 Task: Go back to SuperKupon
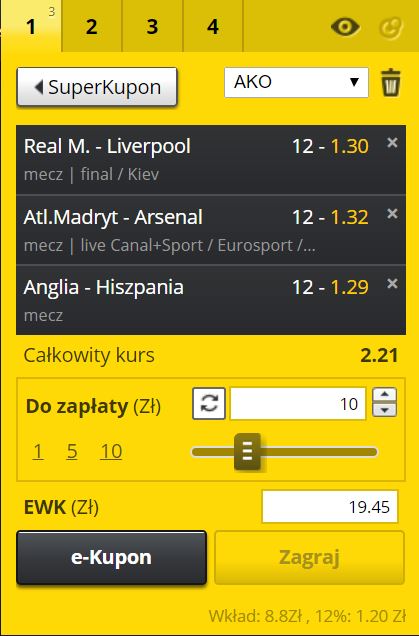pyautogui.click(x=97, y=87)
